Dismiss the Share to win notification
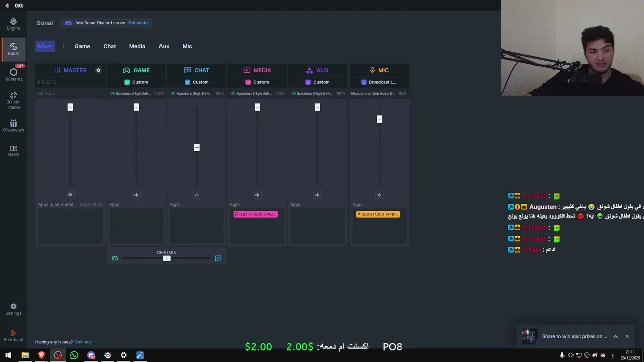Screen dimensions: 644x362 (627, 336)
